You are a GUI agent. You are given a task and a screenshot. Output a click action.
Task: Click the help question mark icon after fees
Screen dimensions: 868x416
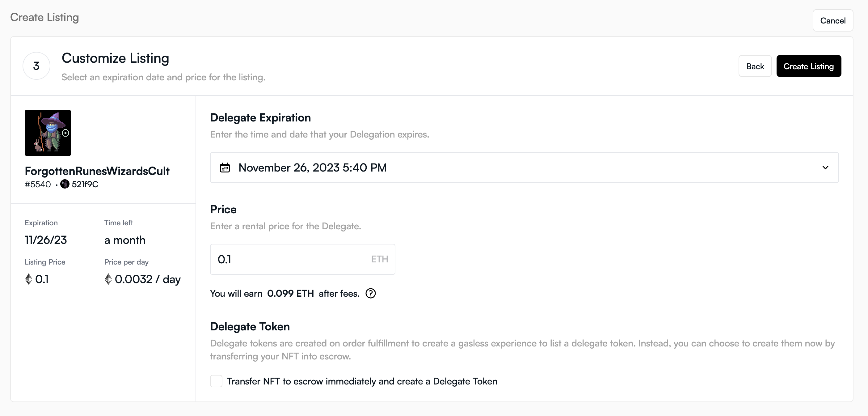[370, 294]
